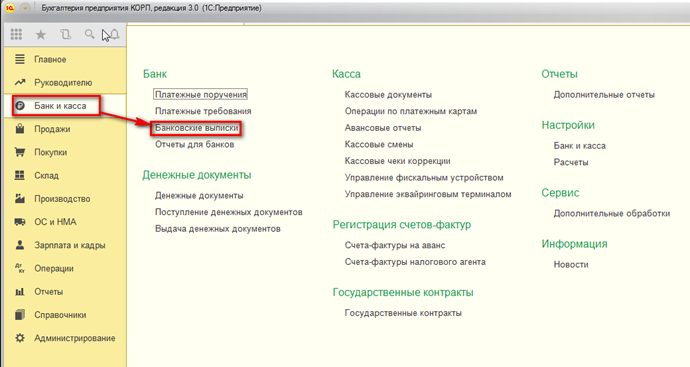
Task: Open Кассовые документы
Action: [388, 95]
